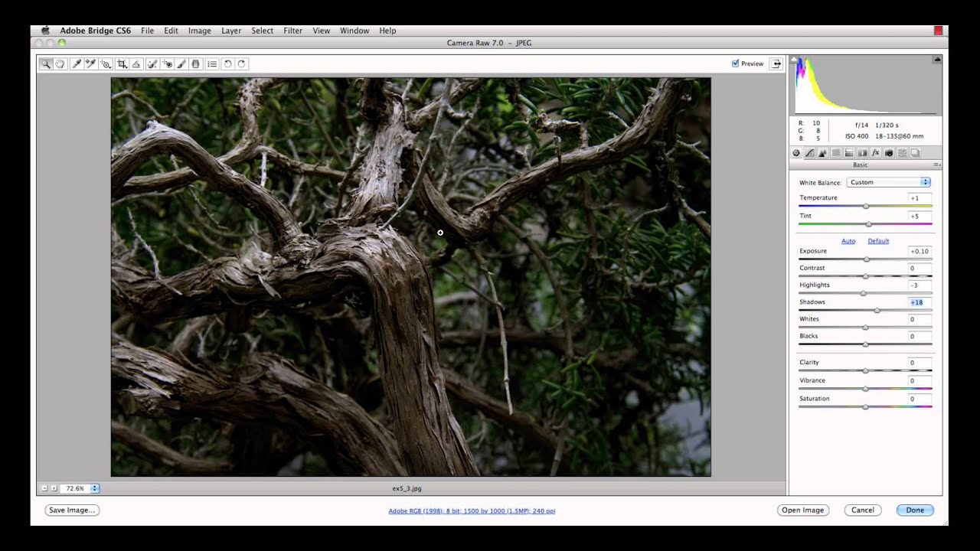Switch to the Basic panel tab
The image size is (980, 551).
click(796, 153)
